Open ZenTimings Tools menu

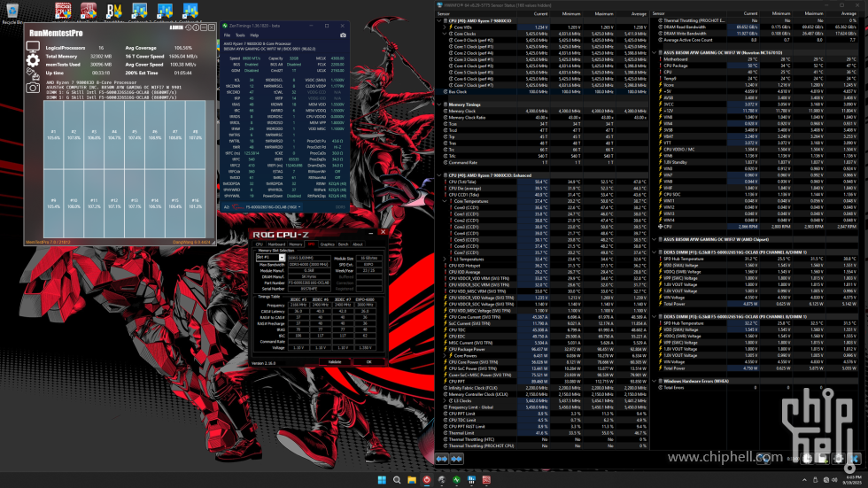(240, 35)
